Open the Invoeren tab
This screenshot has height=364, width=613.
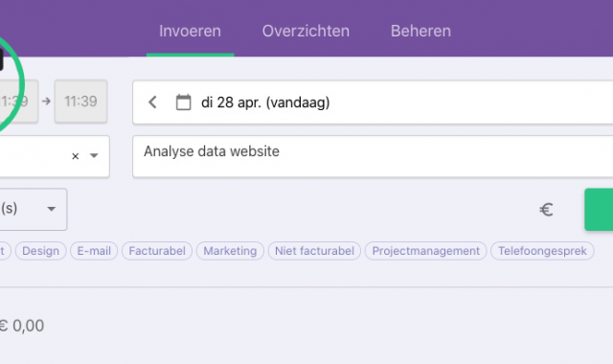pos(190,31)
